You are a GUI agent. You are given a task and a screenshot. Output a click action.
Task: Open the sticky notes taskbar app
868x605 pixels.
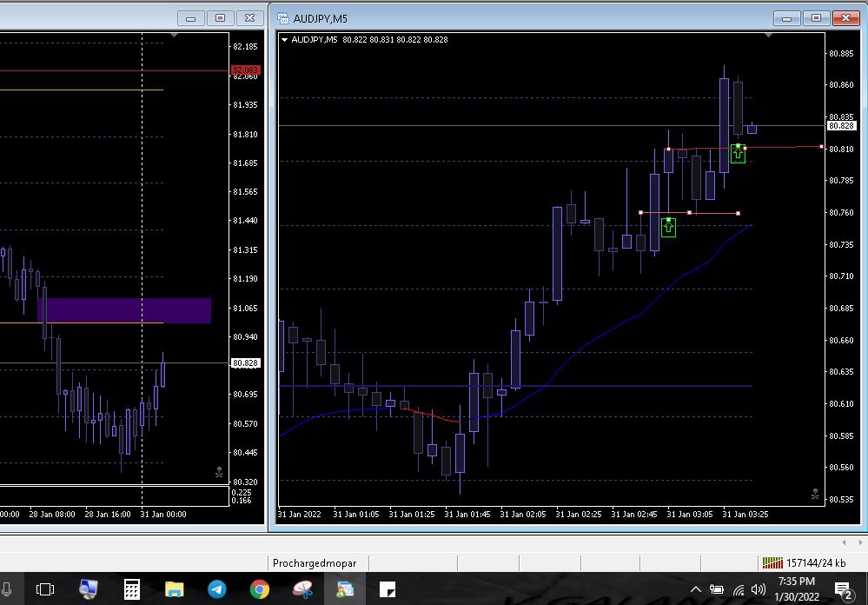pyautogui.click(x=388, y=590)
